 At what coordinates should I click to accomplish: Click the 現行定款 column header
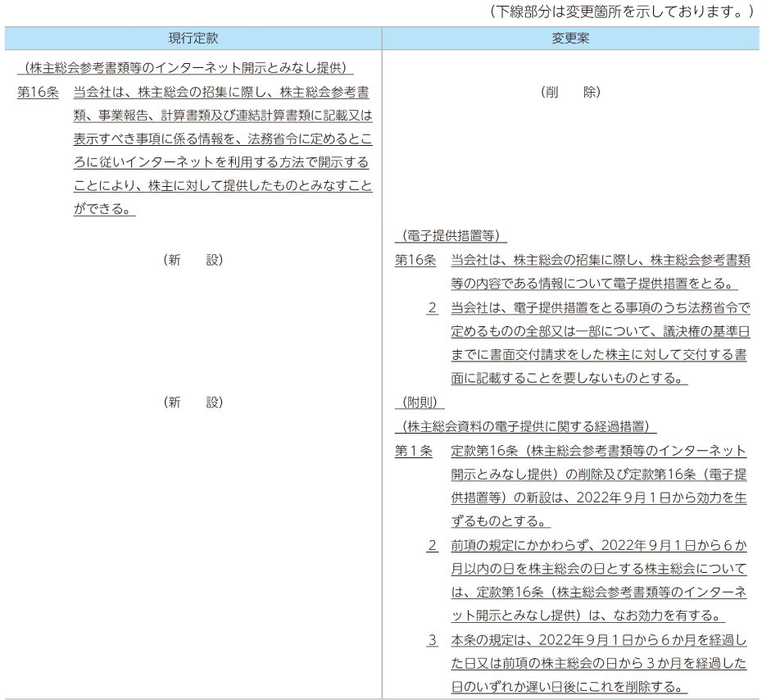coord(193,39)
